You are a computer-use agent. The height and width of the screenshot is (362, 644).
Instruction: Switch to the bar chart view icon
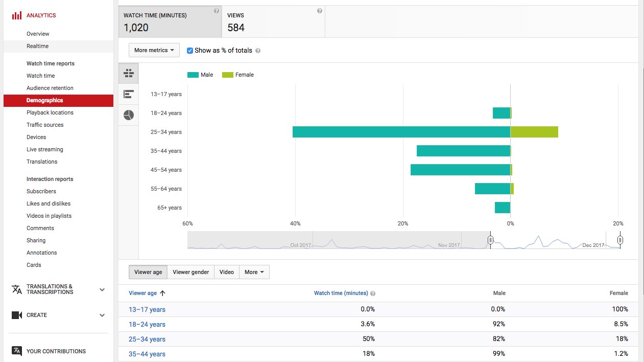click(x=129, y=94)
